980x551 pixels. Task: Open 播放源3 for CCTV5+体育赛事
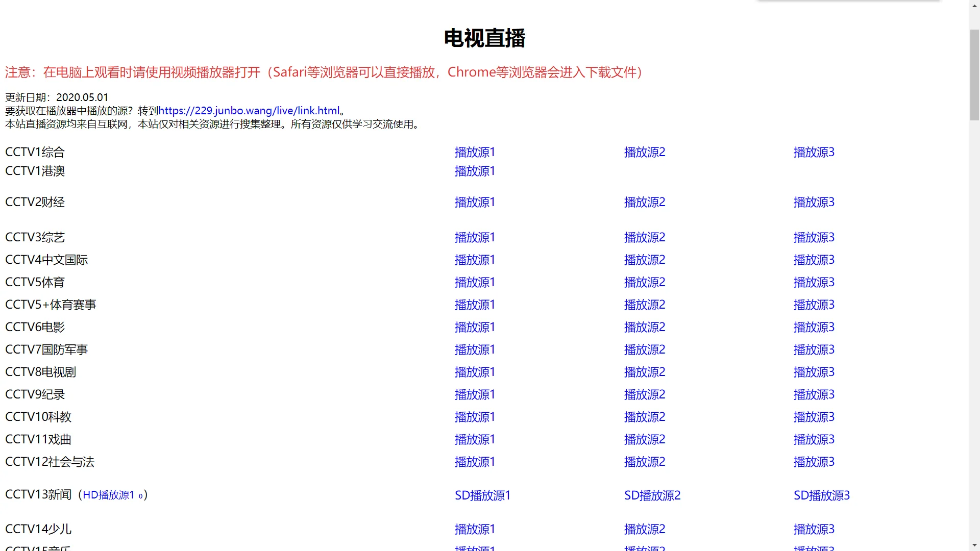[814, 305]
